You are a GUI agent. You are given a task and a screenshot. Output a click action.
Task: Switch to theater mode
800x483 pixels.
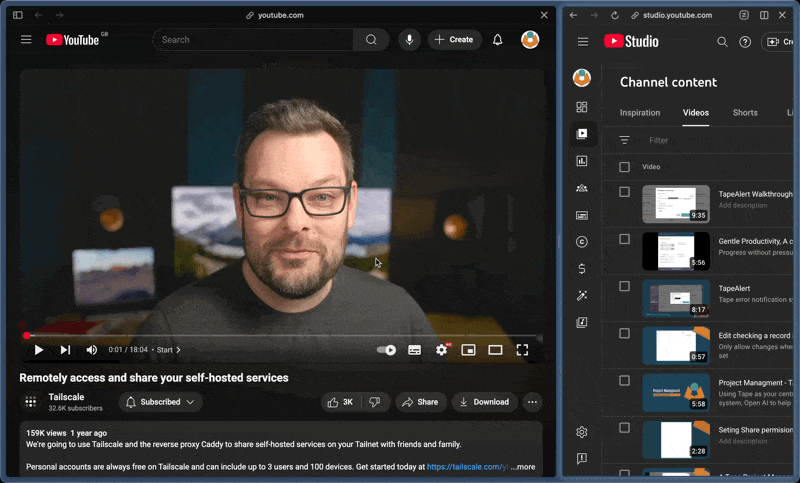coord(495,350)
